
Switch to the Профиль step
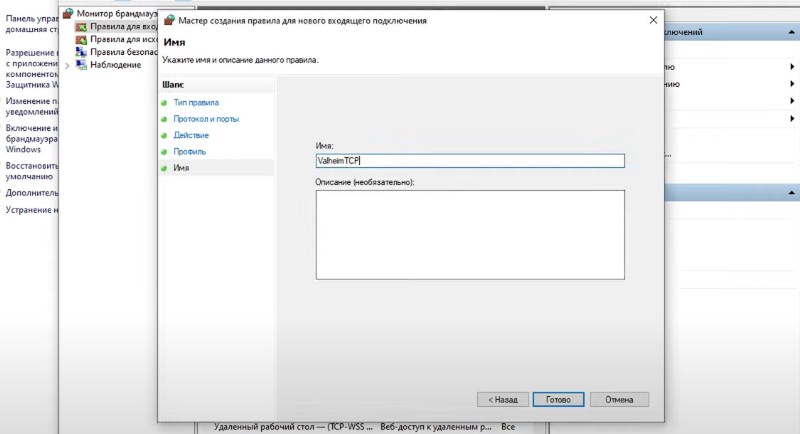click(x=190, y=151)
